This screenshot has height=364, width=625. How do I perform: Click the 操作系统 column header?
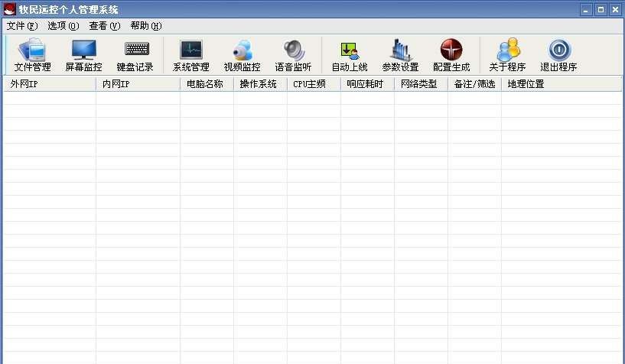pos(260,84)
